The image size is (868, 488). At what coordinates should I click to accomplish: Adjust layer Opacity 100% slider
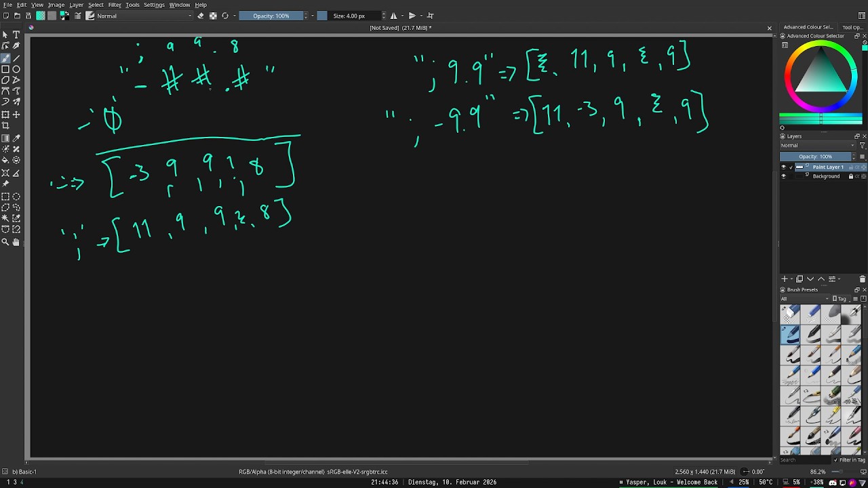click(816, 157)
